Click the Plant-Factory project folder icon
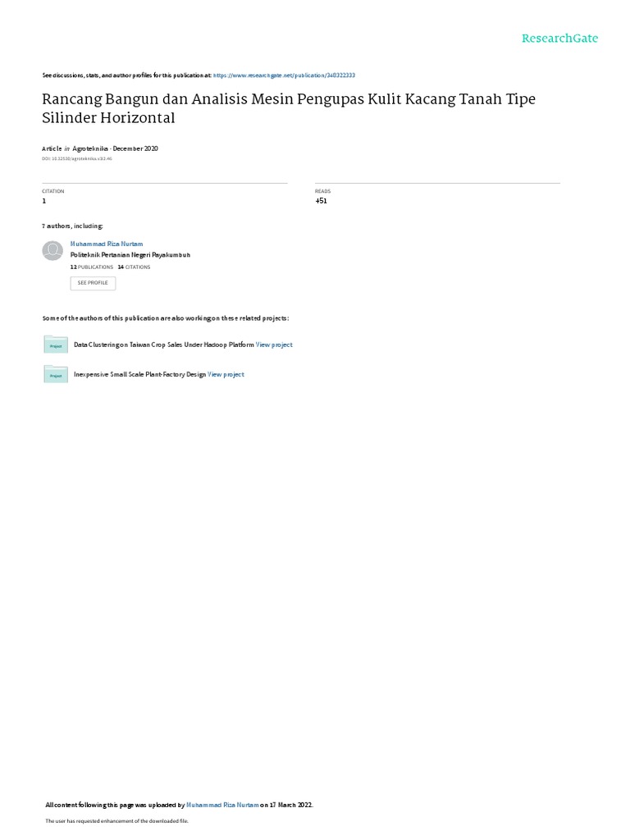Screen dimensions: 630x840 pyautogui.click(x=56, y=374)
